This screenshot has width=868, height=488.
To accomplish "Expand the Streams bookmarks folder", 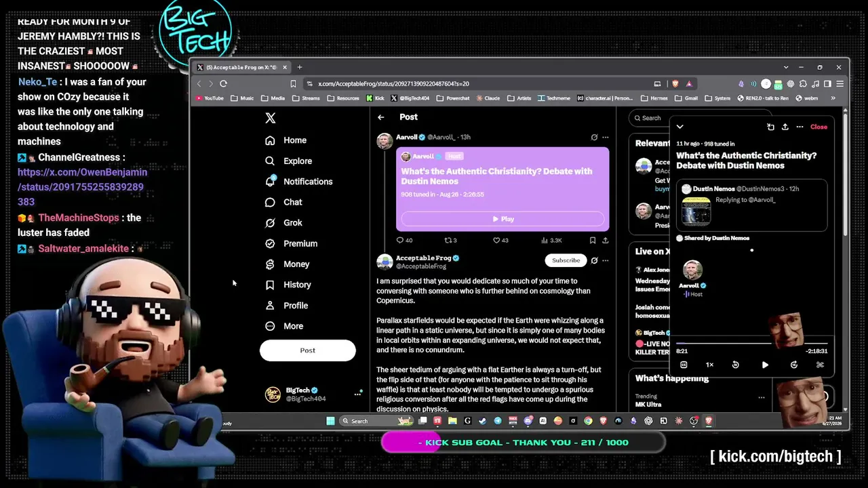I will pos(306,98).
